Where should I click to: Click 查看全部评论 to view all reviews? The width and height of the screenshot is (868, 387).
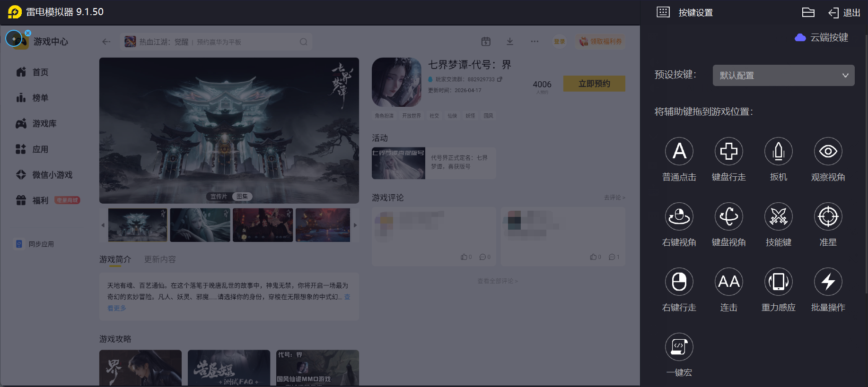[498, 281]
